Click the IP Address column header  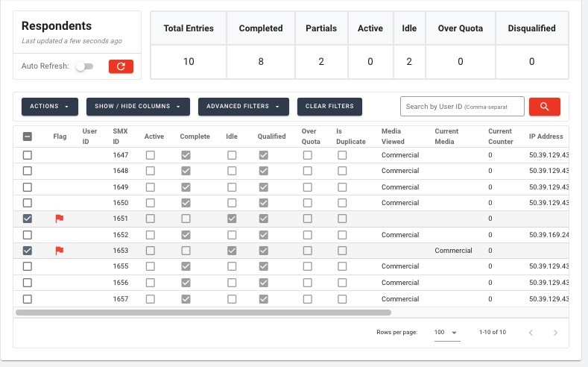click(546, 137)
